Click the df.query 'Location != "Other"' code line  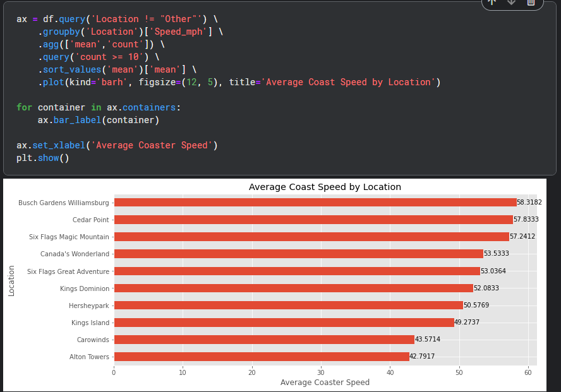coord(117,19)
